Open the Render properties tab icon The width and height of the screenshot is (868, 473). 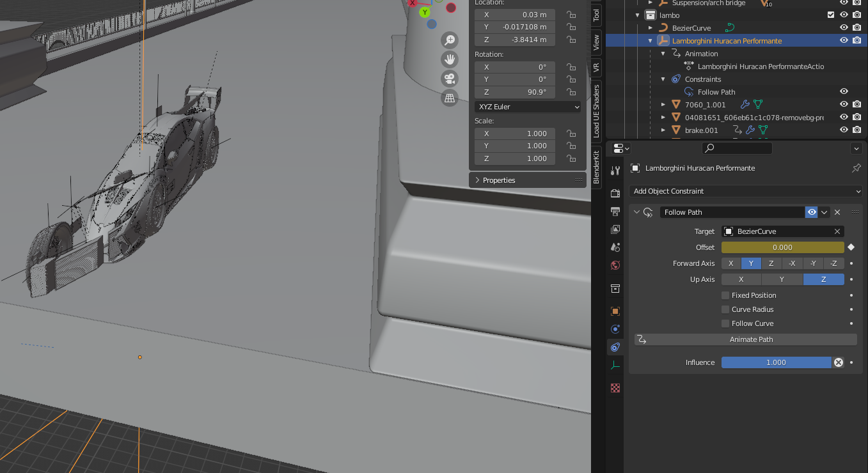click(615, 194)
